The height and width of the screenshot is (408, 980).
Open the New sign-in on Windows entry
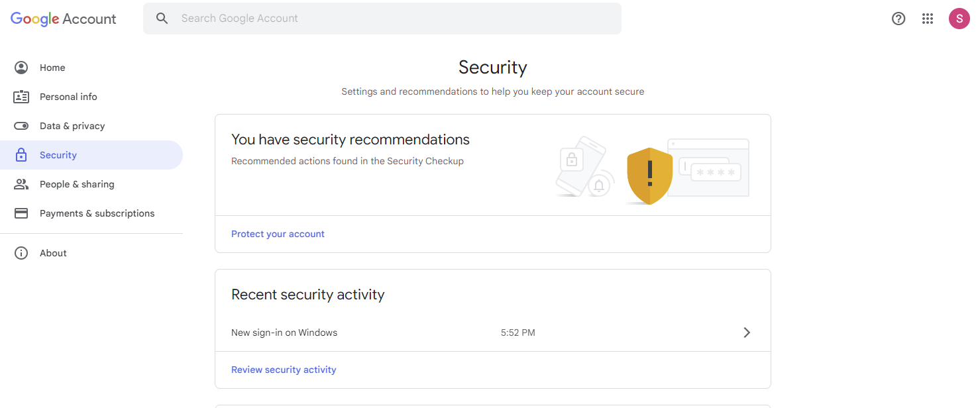493,332
